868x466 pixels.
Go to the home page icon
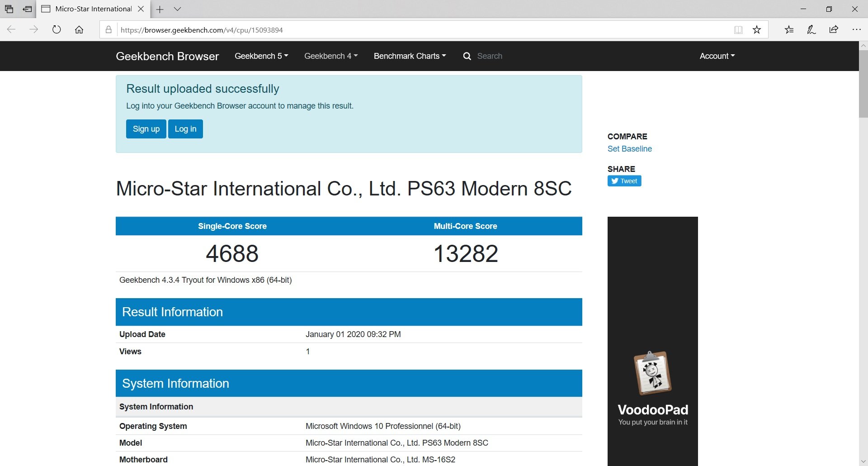(x=79, y=29)
